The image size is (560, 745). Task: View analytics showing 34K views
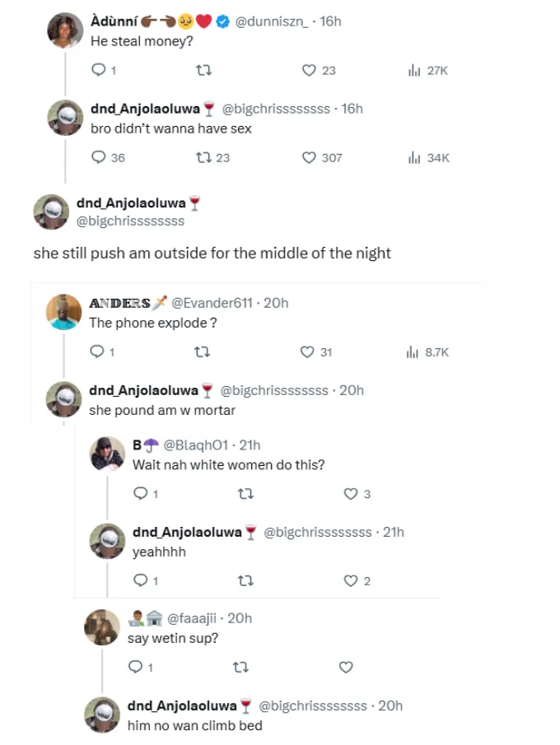pos(414,157)
